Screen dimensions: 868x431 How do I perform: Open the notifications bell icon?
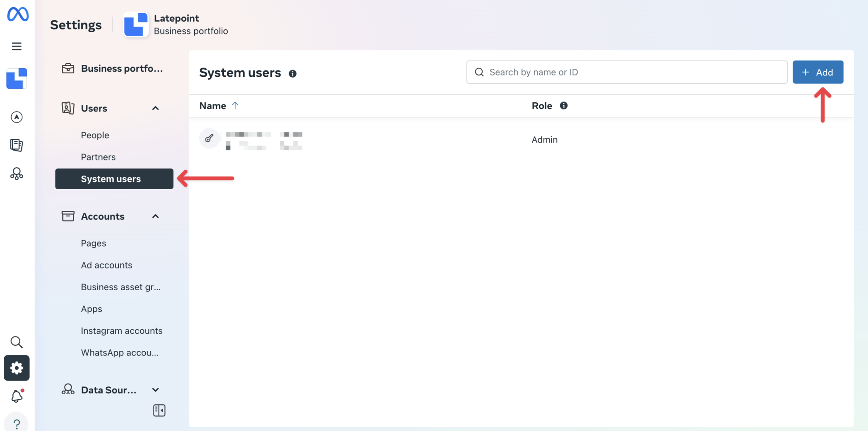[x=17, y=396]
